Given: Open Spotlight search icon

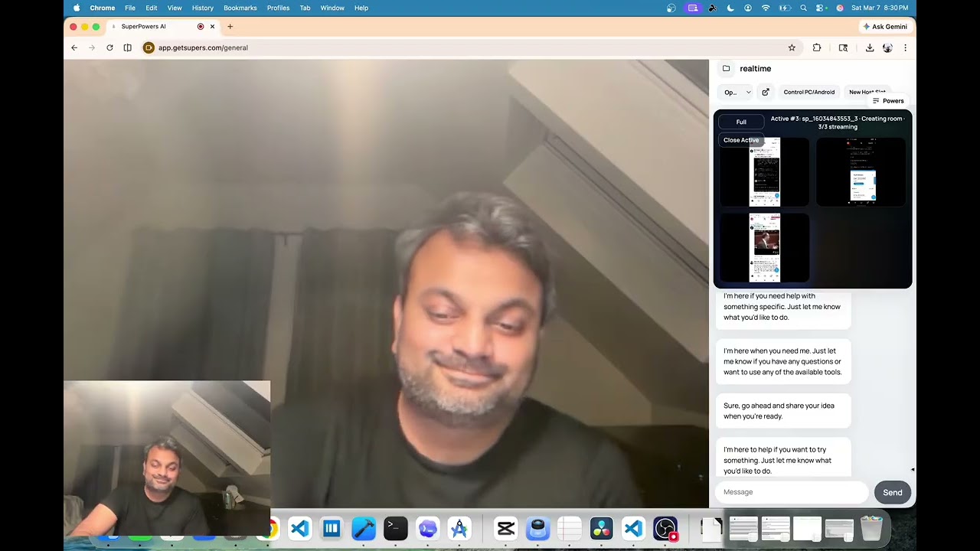Looking at the screenshot, I should pyautogui.click(x=803, y=8).
